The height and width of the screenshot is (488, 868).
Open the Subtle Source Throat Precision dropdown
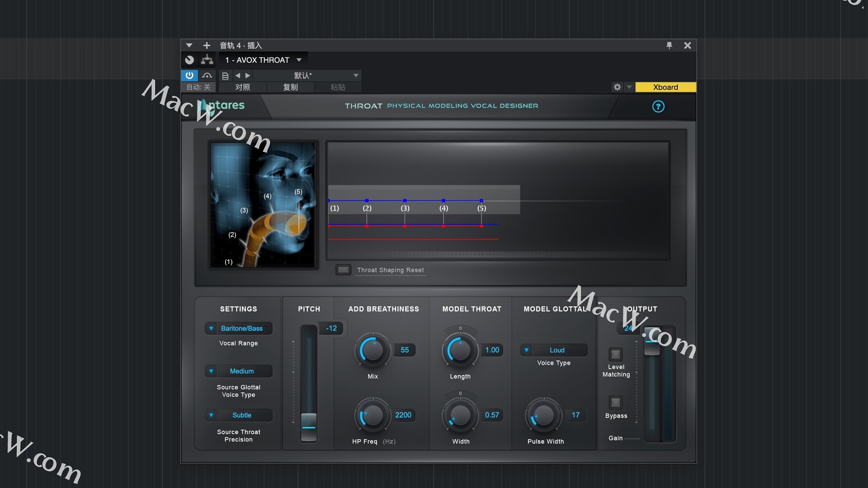(239, 415)
